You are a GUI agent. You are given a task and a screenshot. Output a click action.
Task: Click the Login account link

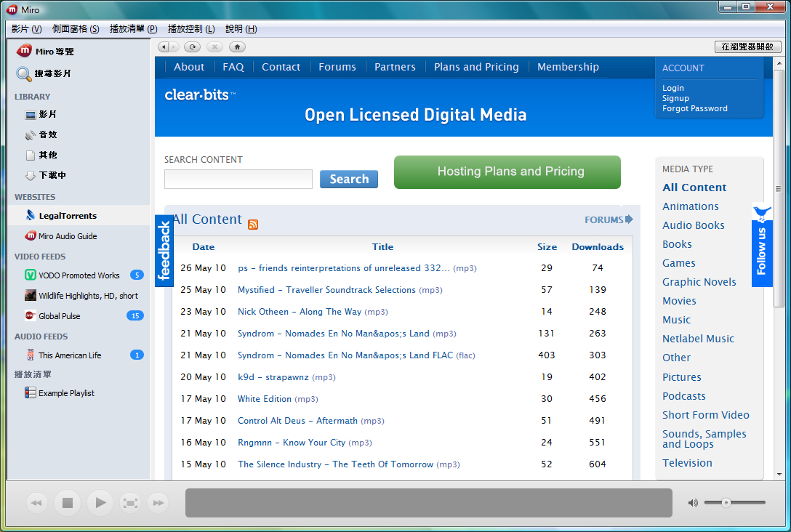coord(673,88)
